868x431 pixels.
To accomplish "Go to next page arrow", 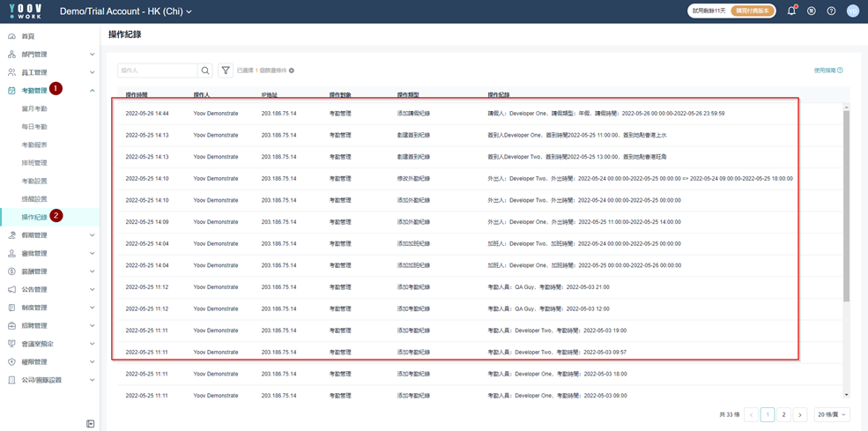I will pos(800,414).
